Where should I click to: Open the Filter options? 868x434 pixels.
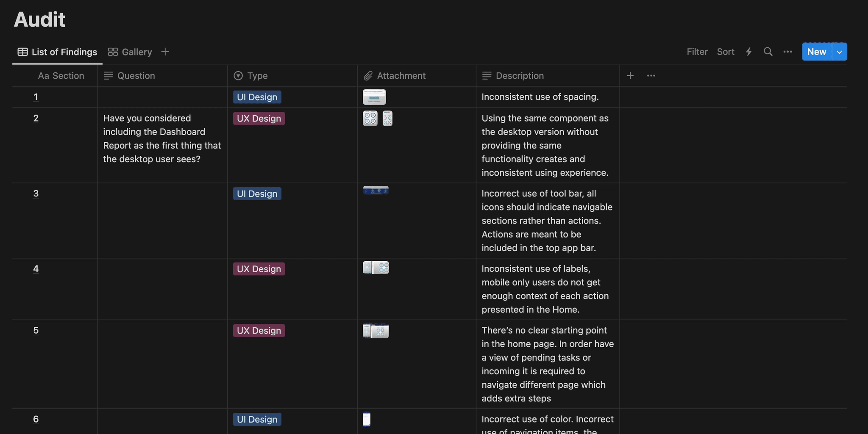[697, 52]
